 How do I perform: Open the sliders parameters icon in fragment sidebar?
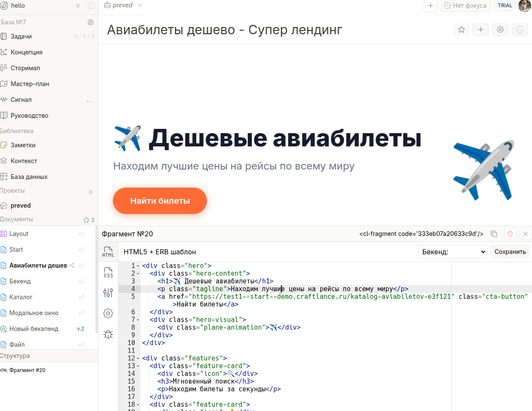pos(108,293)
